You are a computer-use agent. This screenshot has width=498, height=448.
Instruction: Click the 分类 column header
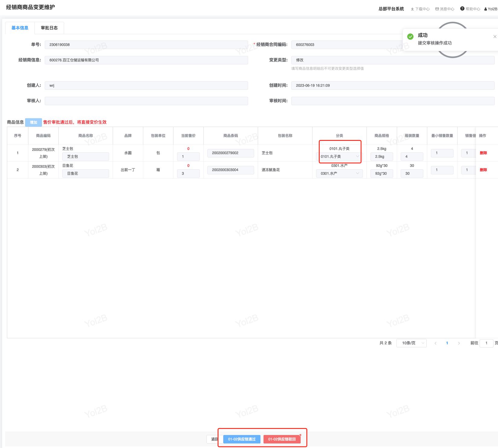tap(339, 136)
